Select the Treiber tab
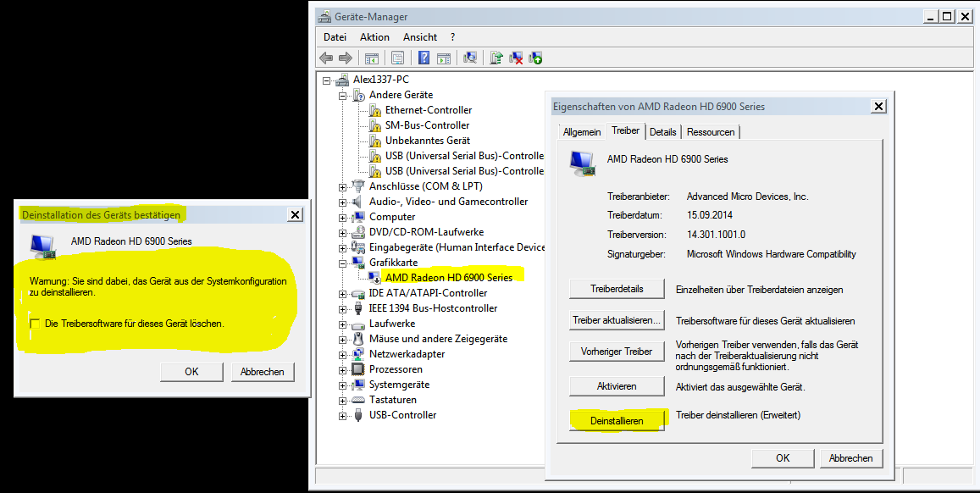Screen dimensions: 980x493 click(x=625, y=130)
